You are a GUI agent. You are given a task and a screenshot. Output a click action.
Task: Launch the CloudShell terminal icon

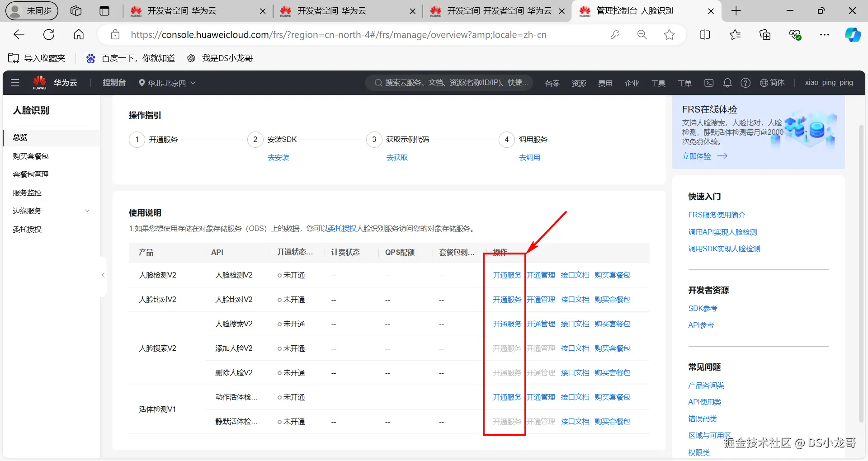coord(709,83)
